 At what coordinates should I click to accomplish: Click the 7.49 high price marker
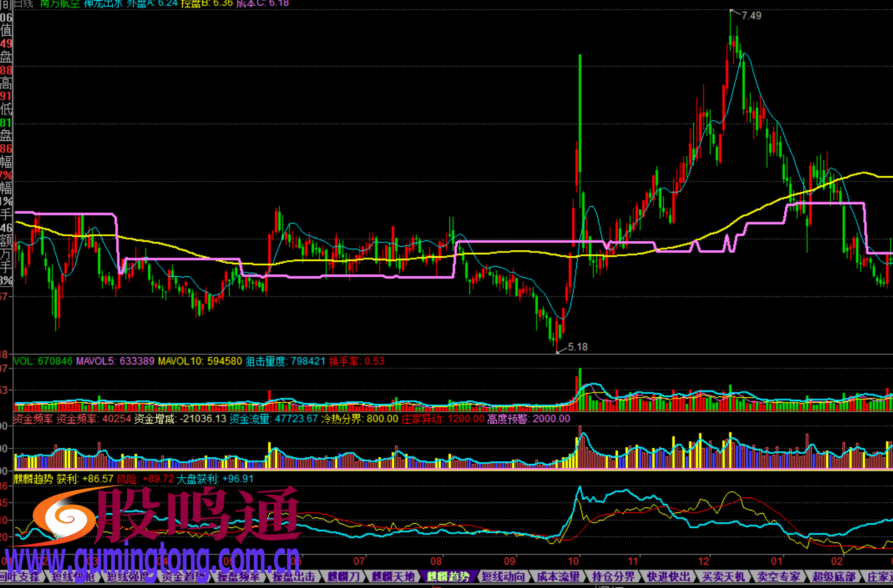(751, 15)
